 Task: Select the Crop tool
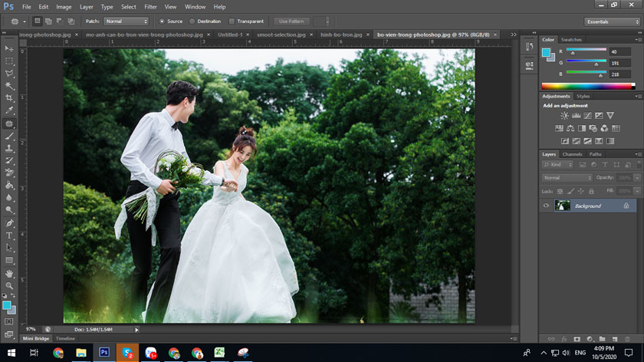(x=9, y=98)
